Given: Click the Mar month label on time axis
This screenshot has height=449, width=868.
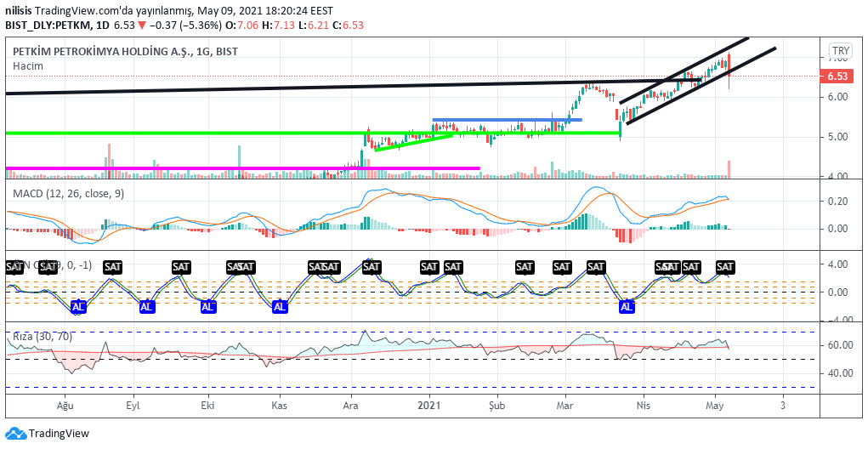Looking at the screenshot, I should tap(565, 405).
